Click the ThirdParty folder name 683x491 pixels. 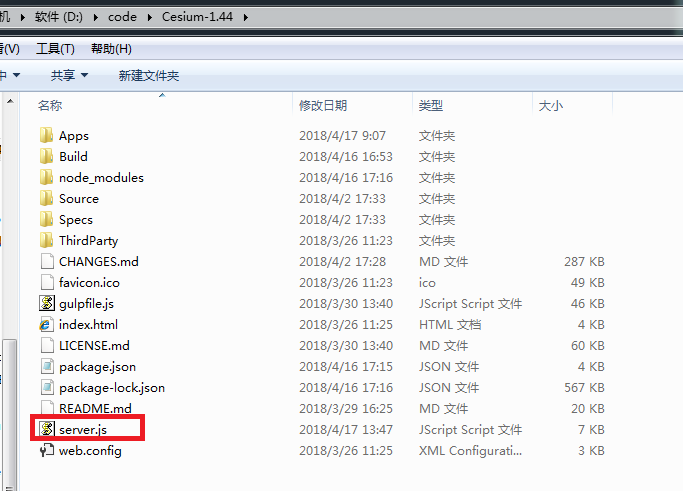point(88,240)
